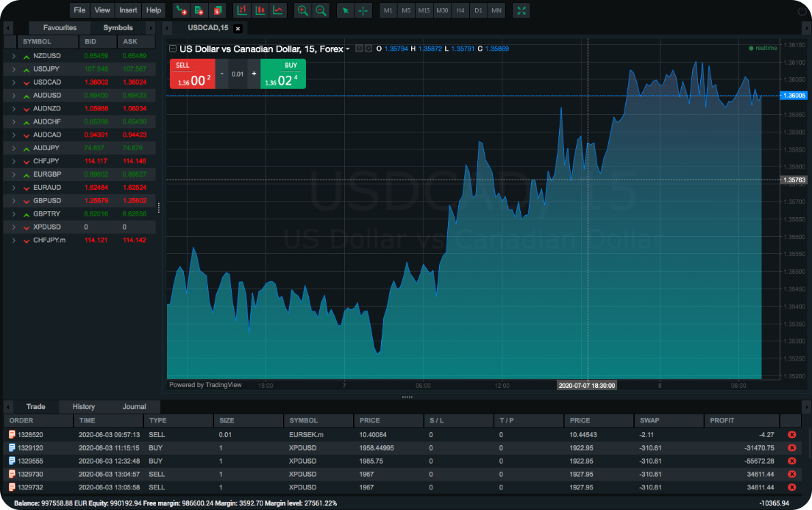Click the 0.01 lot size field
Image resolution: width=812 pixels, height=510 pixels.
coord(238,74)
